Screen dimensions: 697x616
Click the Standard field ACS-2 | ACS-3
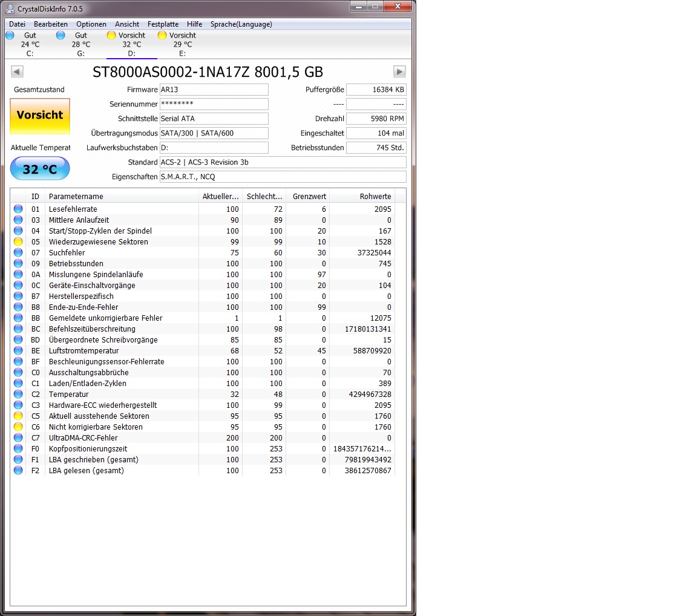point(283,162)
